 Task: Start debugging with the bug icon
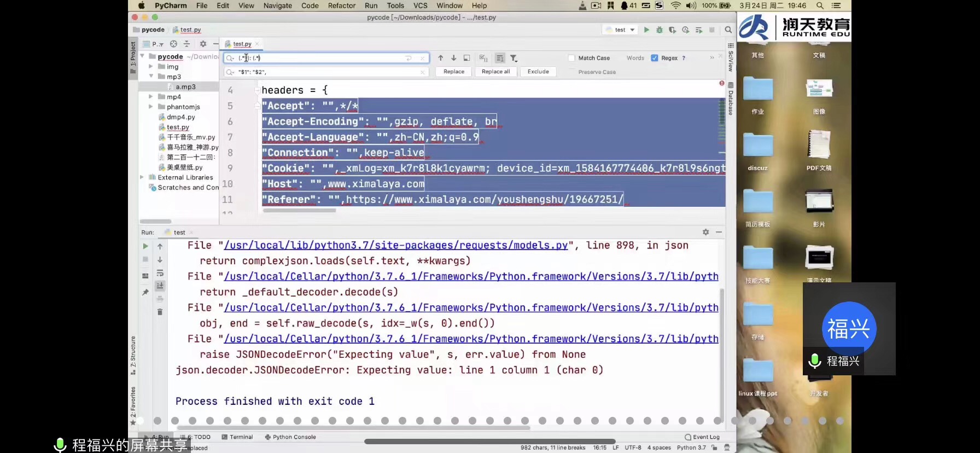[x=660, y=30]
